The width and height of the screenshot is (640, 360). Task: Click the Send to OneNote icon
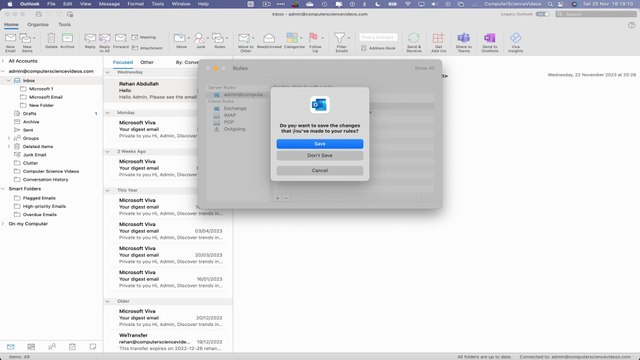489,38
